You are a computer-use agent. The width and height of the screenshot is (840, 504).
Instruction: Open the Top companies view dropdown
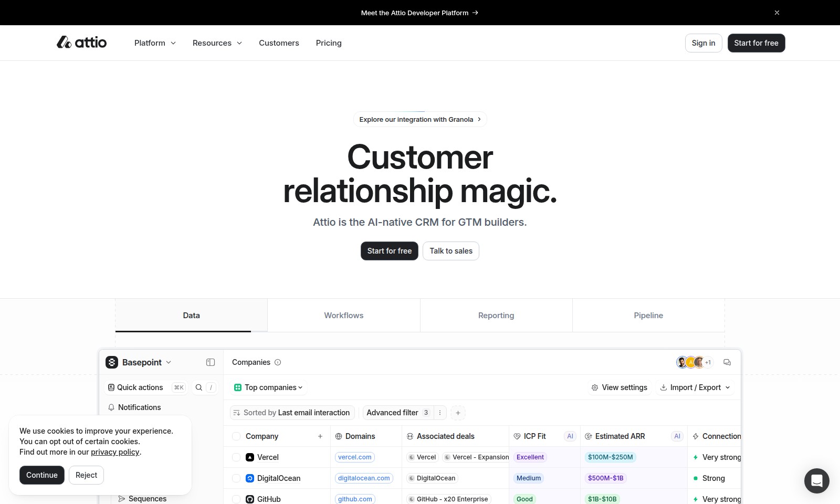268,387
